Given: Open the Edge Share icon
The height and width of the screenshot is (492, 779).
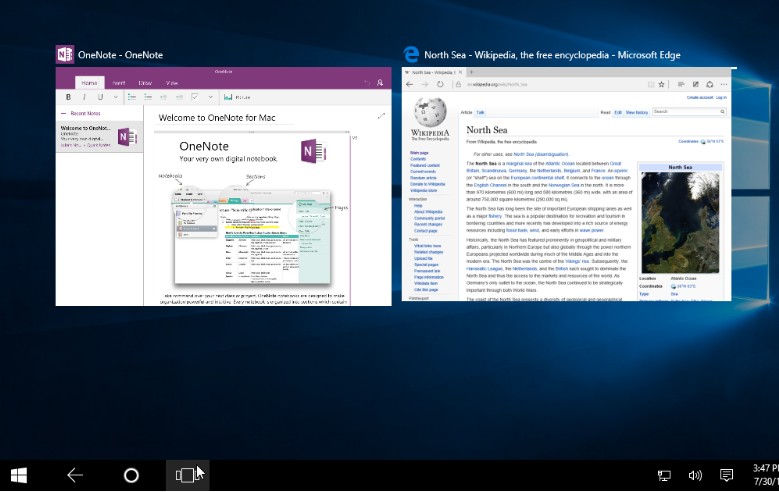Looking at the screenshot, I should [710, 84].
